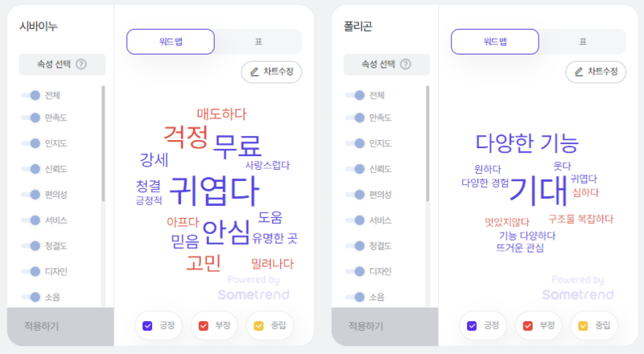644x354 pixels.
Task: Toggle 전체 switch in 폴리곤 panel
Action: 356,95
